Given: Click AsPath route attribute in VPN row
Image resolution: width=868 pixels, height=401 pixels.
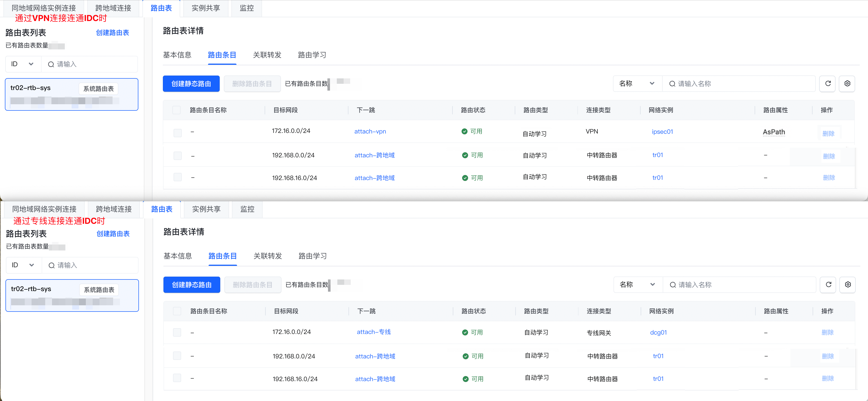Looking at the screenshot, I should pyautogui.click(x=774, y=132).
